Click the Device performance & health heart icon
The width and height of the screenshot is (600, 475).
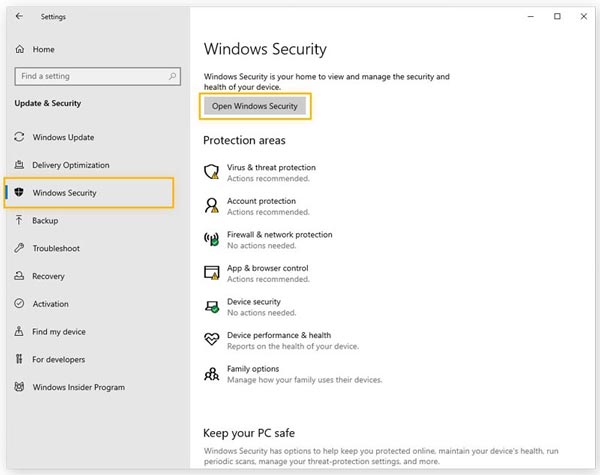[x=211, y=339]
